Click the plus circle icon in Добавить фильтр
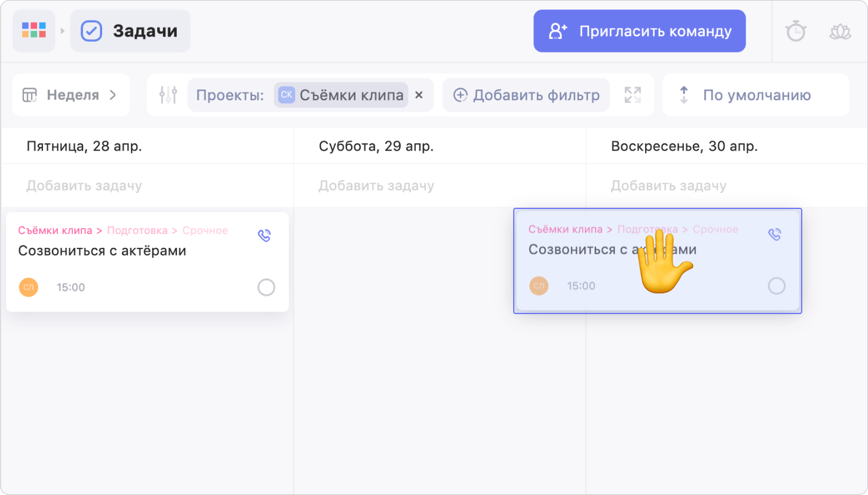 pyautogui.click(x=460, y=95)
